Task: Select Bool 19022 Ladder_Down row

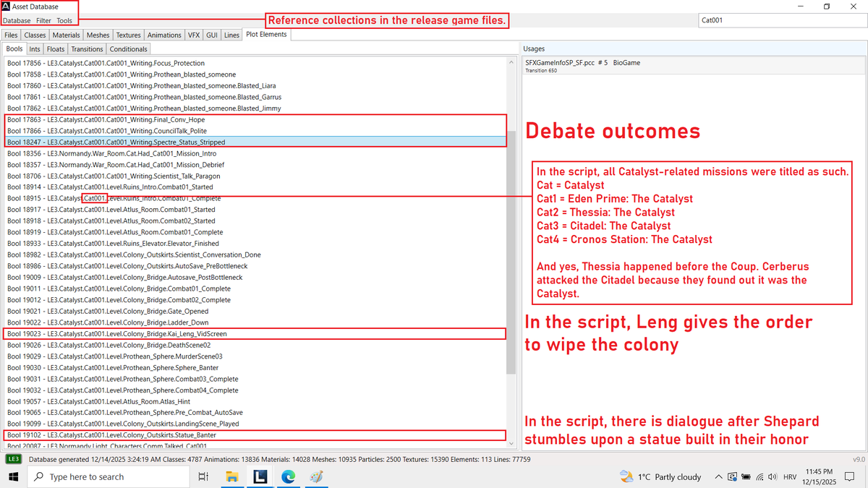Action: [x=256, y=322]
